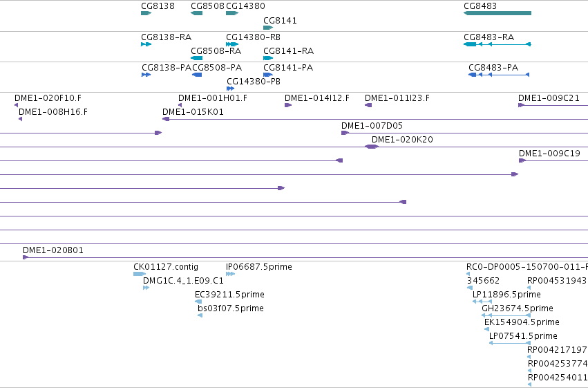The width and height of the screenshot is (588, 388).
Task: Click the RP004253774 EST label
Action: coord(558,364)
